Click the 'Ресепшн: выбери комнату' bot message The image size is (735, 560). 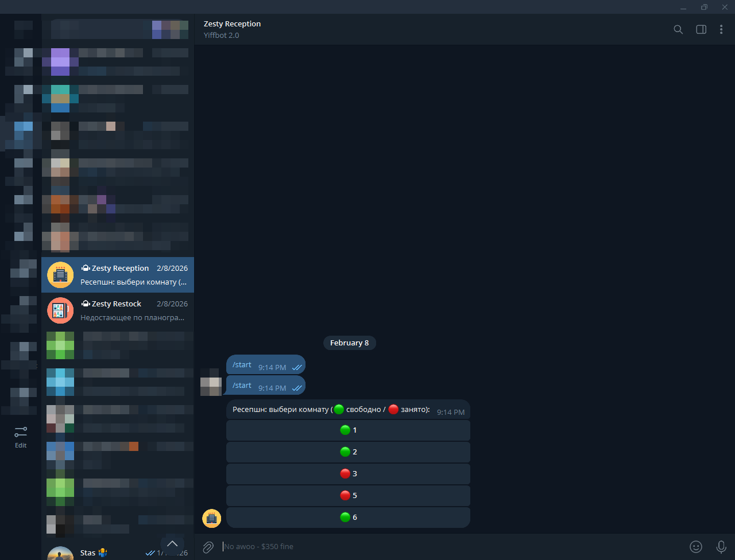tap(348, 410)
